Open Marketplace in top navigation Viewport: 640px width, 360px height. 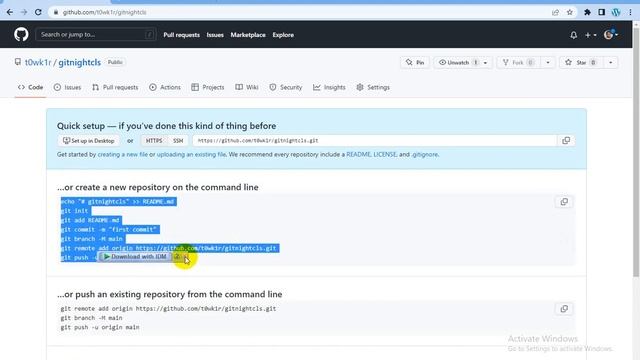[248, 35]
